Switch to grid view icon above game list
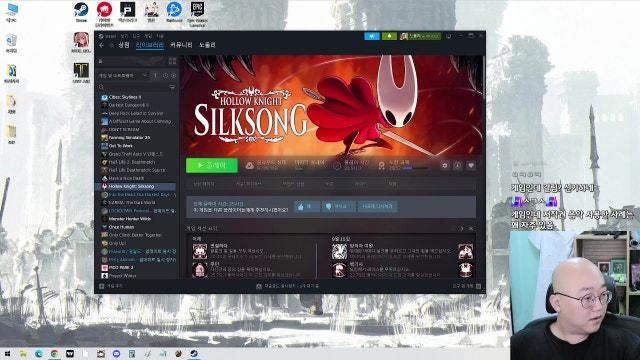This screenshot has width=640, height=360. [x=172, y=61]
